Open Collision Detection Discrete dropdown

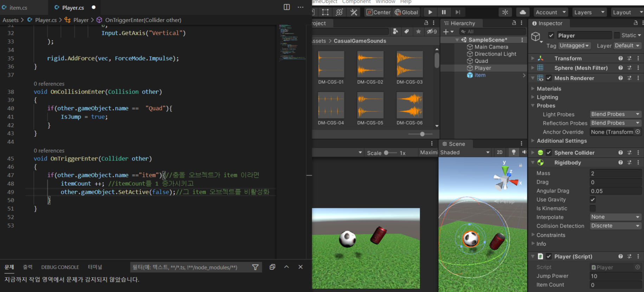pos(616,226)
